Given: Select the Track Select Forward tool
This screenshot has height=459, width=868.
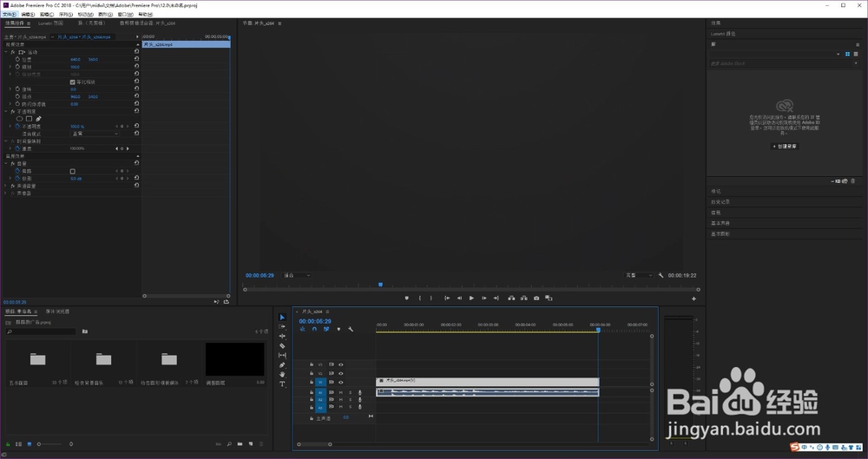Looking at the screenshot, I should 282,326.
